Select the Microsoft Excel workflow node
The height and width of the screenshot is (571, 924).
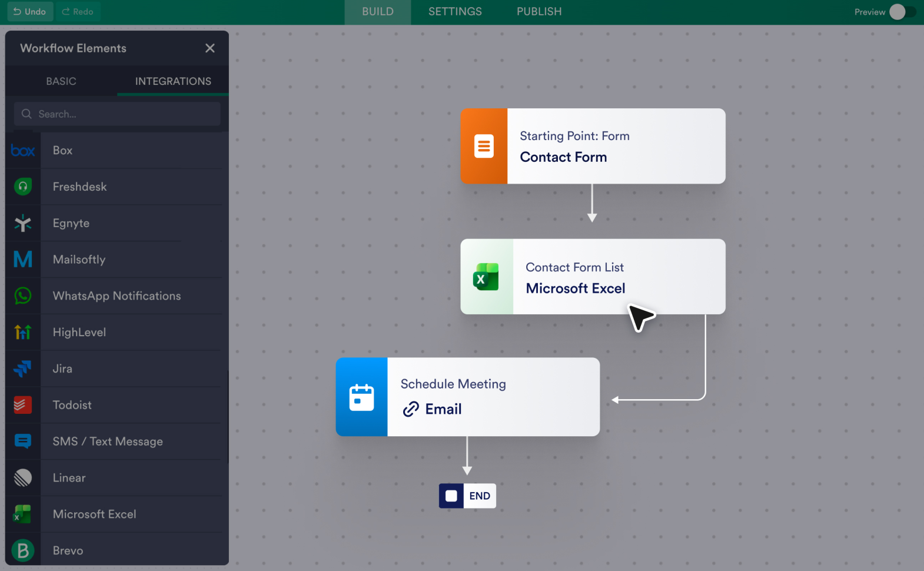593,277
